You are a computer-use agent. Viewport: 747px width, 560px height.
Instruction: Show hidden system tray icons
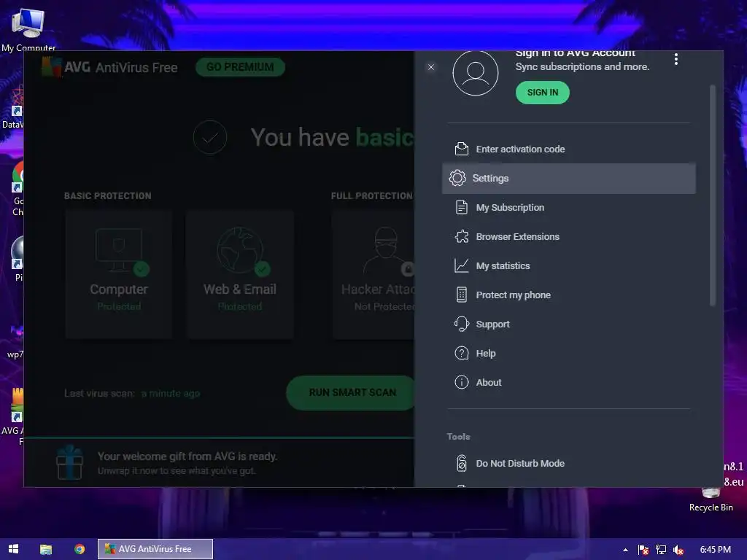click(x=625, y=550)
